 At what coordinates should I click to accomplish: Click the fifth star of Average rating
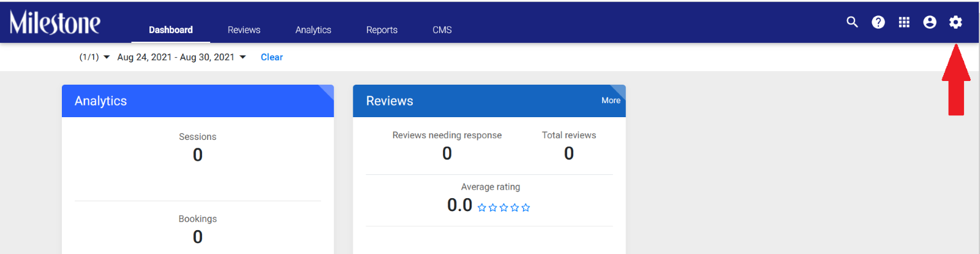click(x=526, y=207)
